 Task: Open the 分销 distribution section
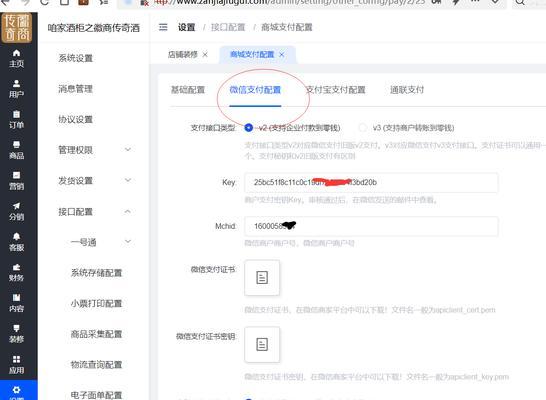coord(16,212)
